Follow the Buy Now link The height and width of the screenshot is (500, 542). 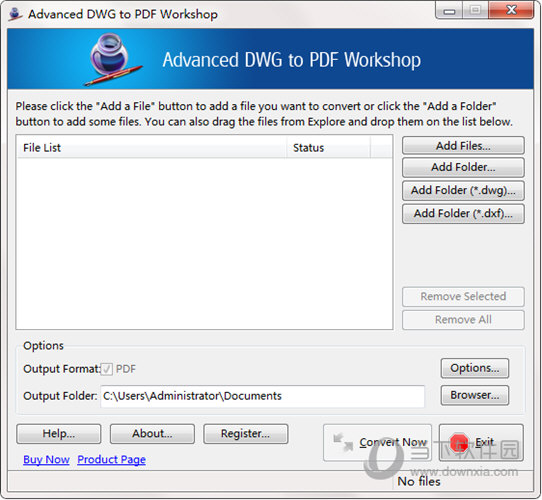coord(46,460)
